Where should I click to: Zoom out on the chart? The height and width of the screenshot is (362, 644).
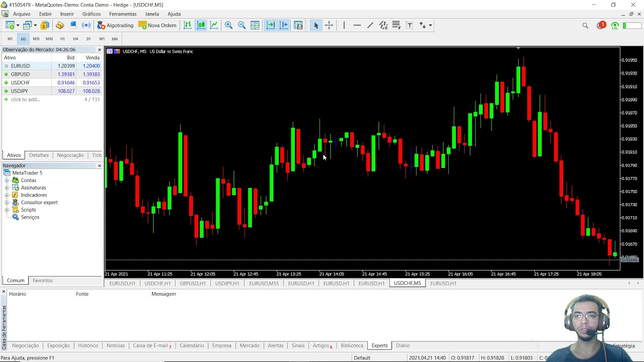pos(242,25)
